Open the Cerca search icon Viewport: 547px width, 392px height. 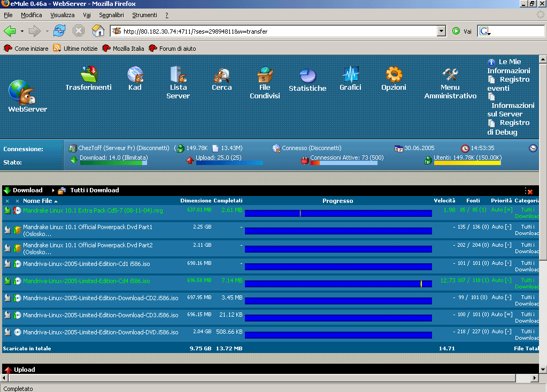(x=221, y=75)
